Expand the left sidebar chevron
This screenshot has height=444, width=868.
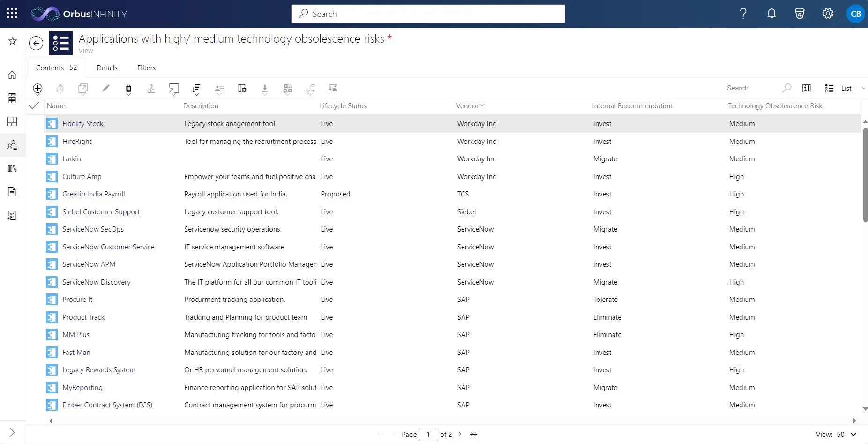tap(12, 432)
